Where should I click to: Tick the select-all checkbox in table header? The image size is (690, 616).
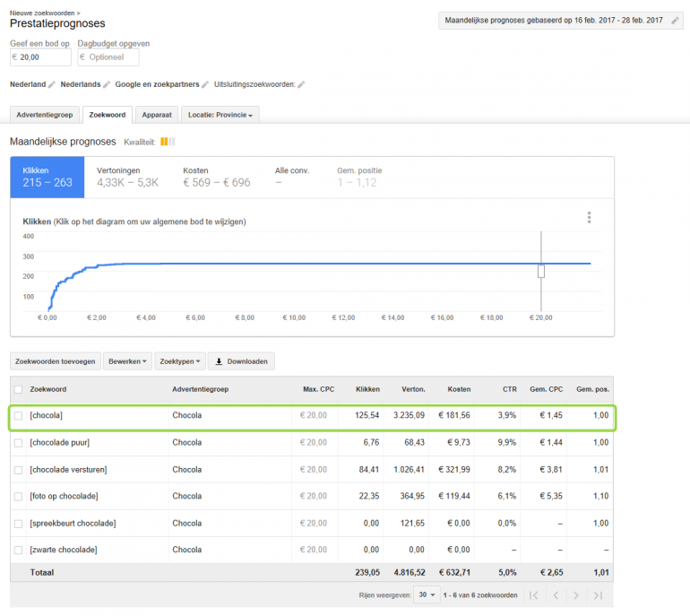[x=19, y=390]
